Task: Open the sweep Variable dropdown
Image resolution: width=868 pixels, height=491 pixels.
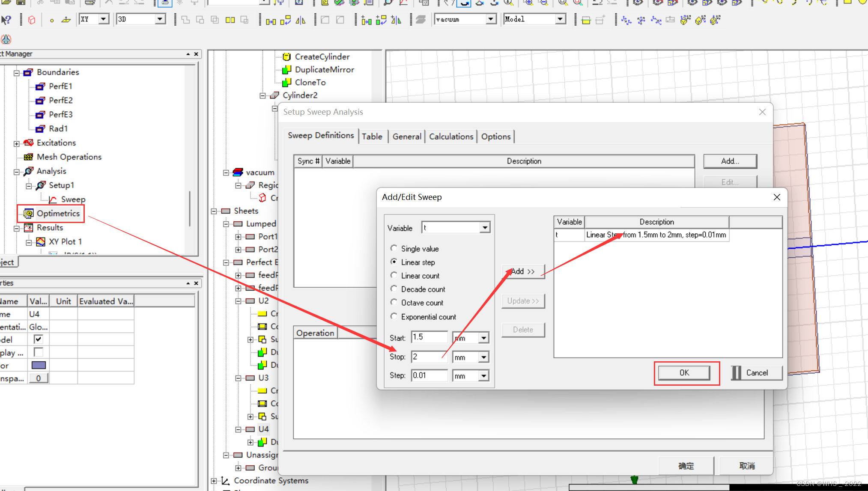Action: pos(484,228)
